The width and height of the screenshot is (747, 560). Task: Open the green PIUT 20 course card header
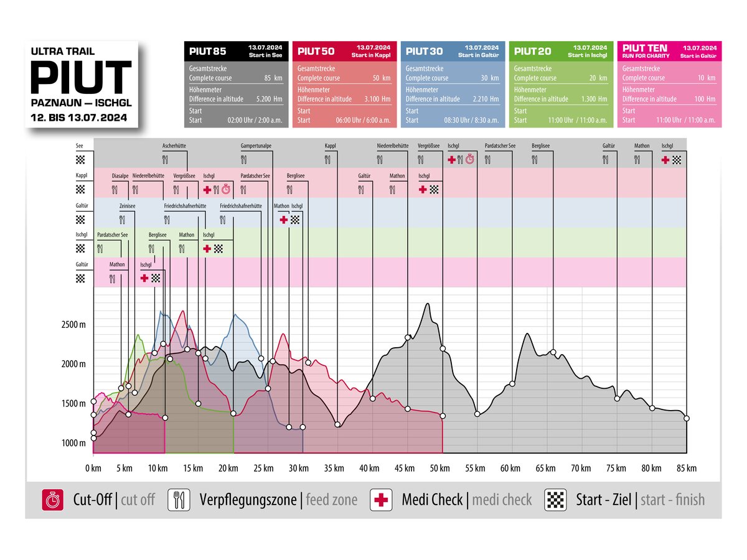tap(561, 50)
